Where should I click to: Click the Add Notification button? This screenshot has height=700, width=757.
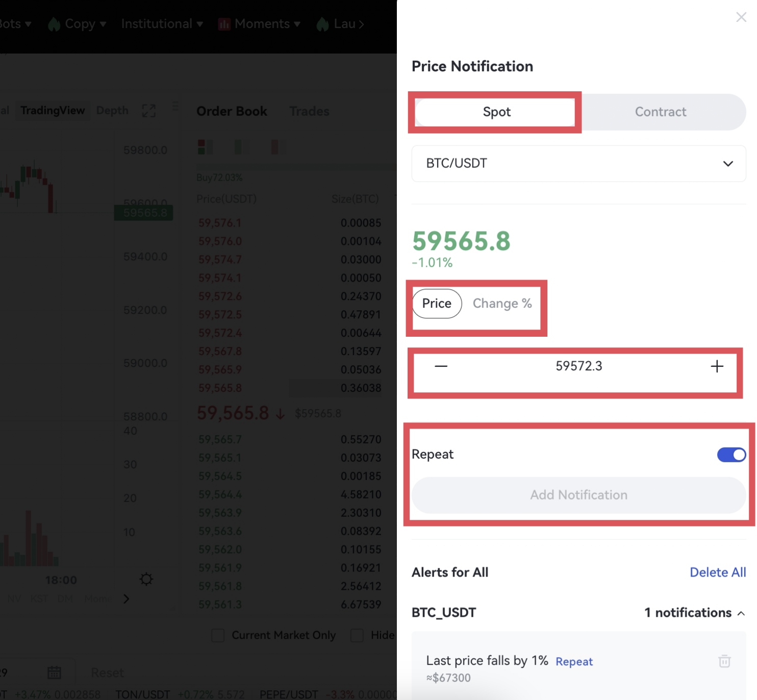coord(578,495)
